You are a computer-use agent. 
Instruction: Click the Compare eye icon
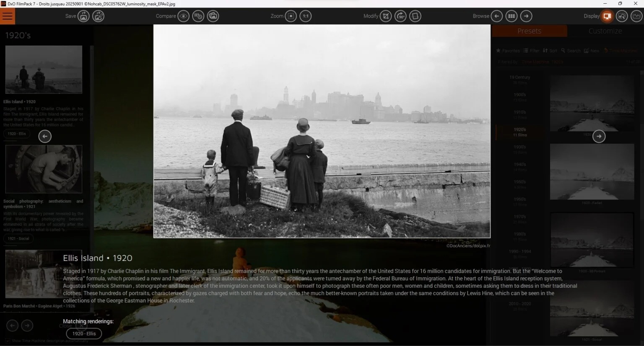(183, 16)
